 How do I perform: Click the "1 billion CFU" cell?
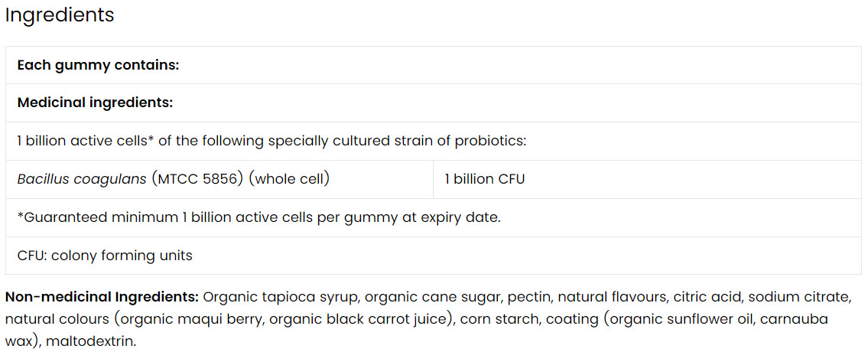(x=485, y=179)
